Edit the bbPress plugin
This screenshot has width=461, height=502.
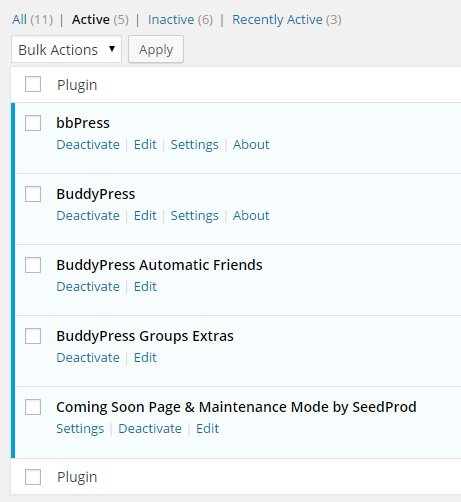point(145,145)
